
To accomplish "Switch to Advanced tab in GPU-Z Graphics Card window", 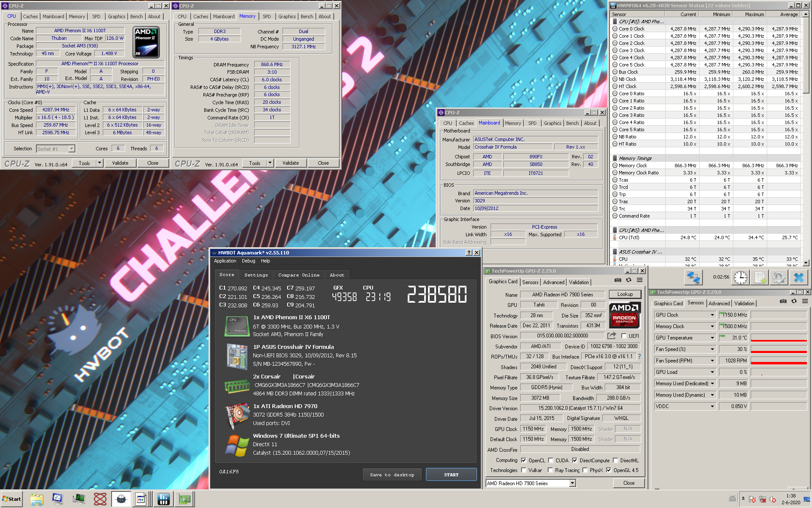I will click(554, 282).
